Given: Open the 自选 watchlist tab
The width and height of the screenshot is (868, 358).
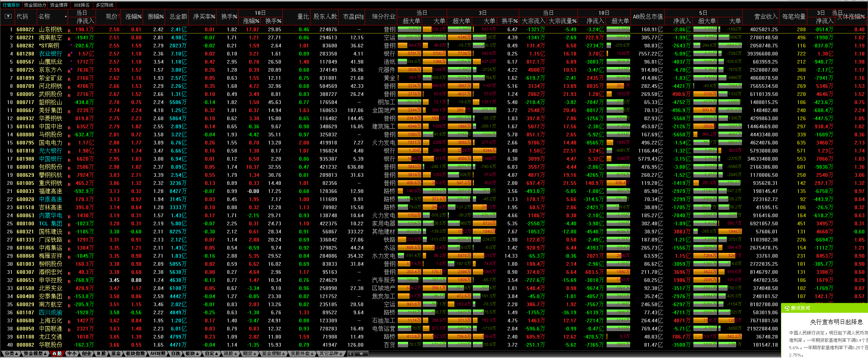Looking at the screenshot, I should click(x=176, y=354).
